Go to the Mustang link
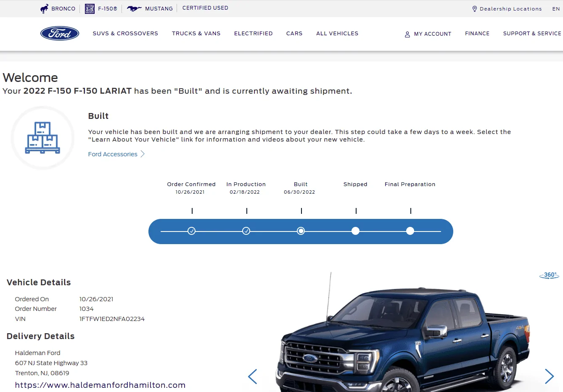 click(159, 9)
